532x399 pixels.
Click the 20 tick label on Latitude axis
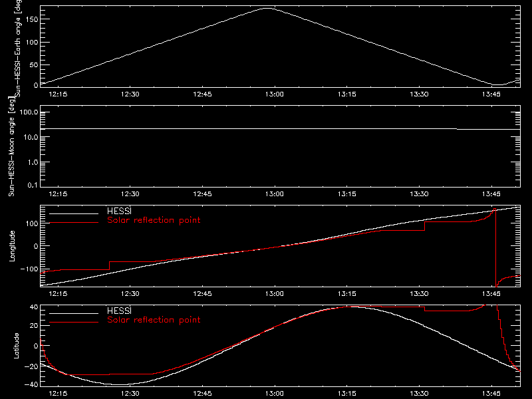pos(34,326)
